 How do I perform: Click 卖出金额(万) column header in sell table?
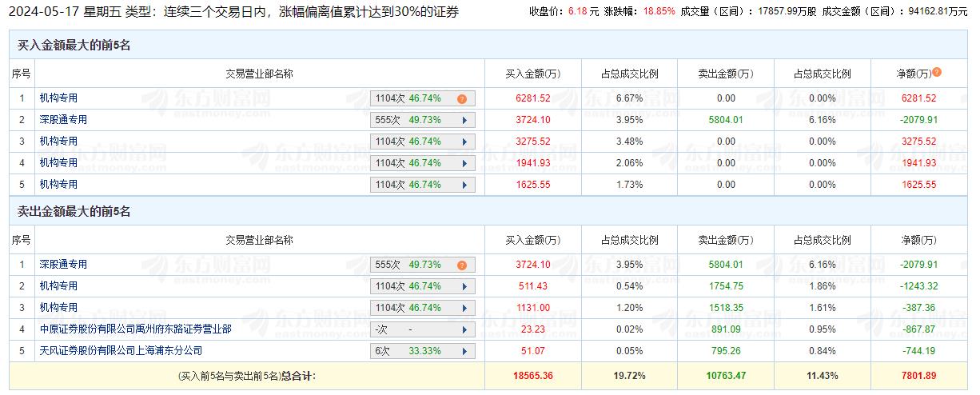725,240
